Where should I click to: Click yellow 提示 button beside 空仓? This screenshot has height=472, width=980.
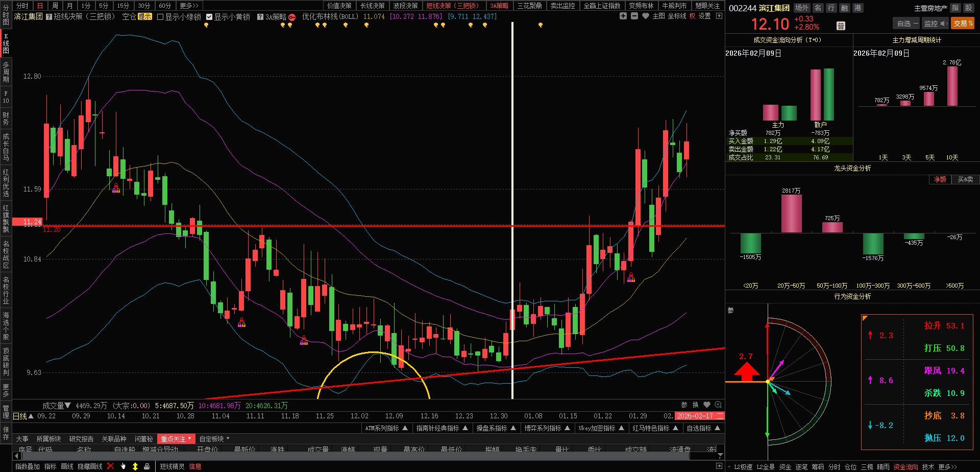click(145, 17)
